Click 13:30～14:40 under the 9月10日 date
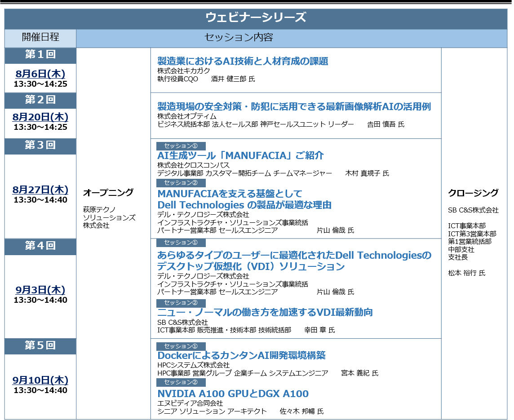The height and width of the screenshot is (420, 514). click(40, 390)
